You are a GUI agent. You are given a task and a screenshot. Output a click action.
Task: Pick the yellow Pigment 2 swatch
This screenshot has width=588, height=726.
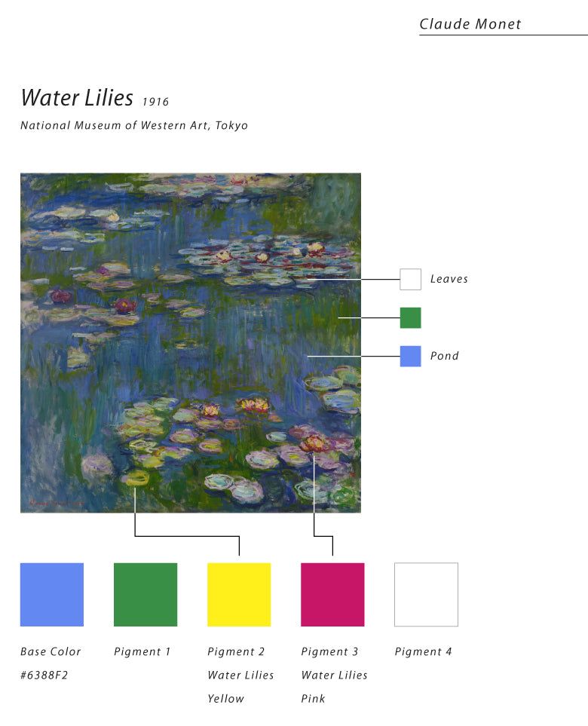click(x=239, y=594)
